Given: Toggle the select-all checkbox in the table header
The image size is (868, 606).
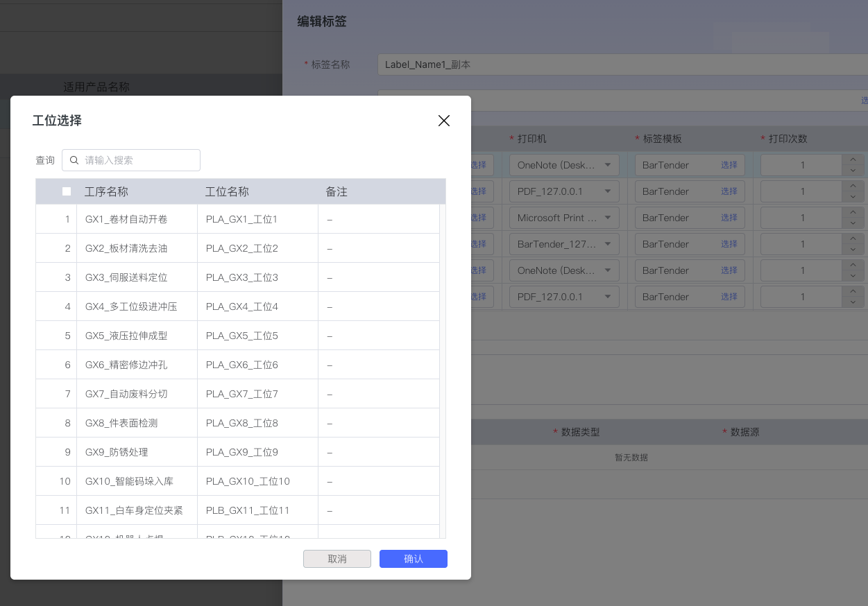Looking at the screenshot, I should coord(67,191).
